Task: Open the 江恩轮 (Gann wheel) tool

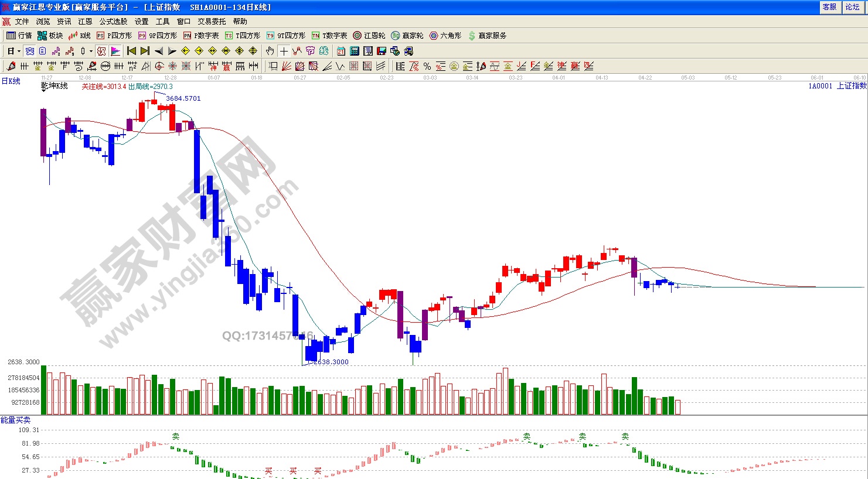Action: click(369, 36)
